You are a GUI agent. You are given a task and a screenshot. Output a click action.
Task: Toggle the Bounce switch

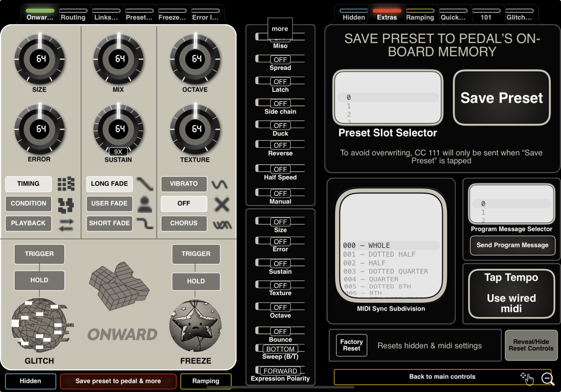pos(280,331)
